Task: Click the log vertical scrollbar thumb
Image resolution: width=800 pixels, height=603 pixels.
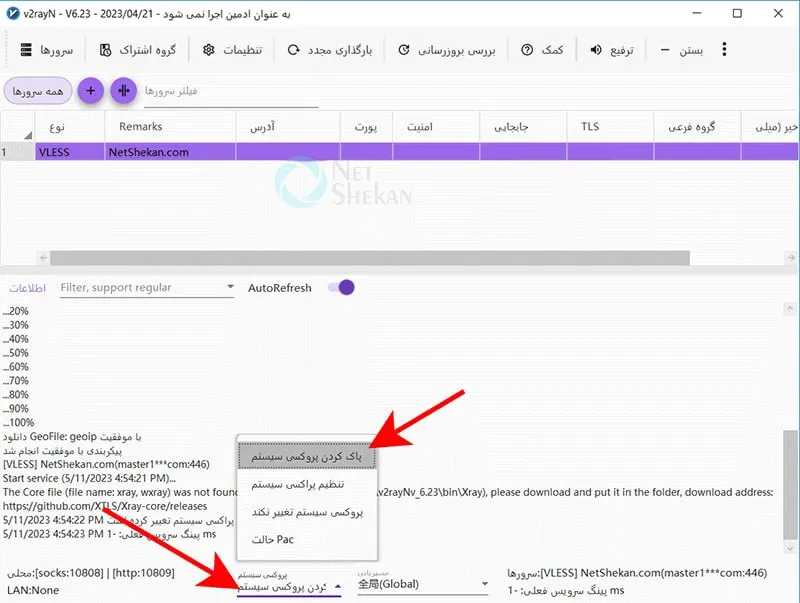Action: pyautogui.click(x=790, y=485)
